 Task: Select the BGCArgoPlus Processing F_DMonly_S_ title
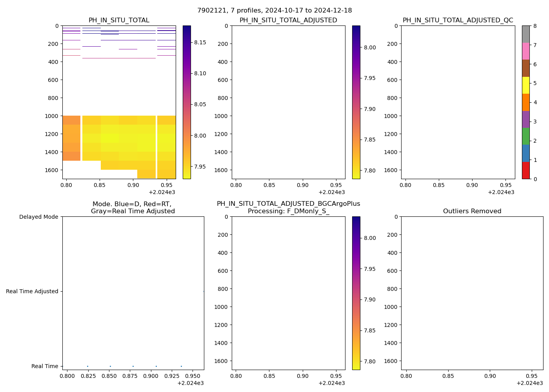click(288, 207)
